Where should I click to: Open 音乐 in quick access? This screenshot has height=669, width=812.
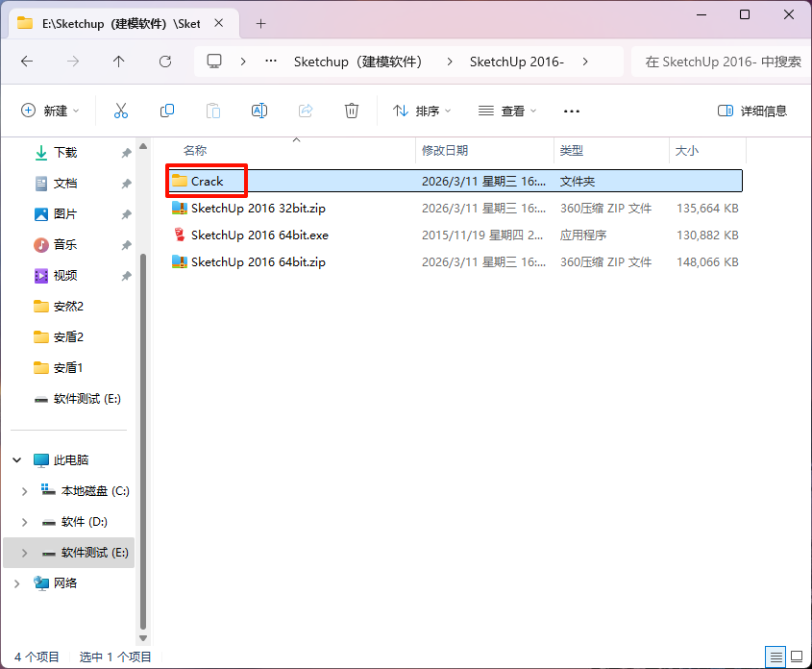(65, 245)
